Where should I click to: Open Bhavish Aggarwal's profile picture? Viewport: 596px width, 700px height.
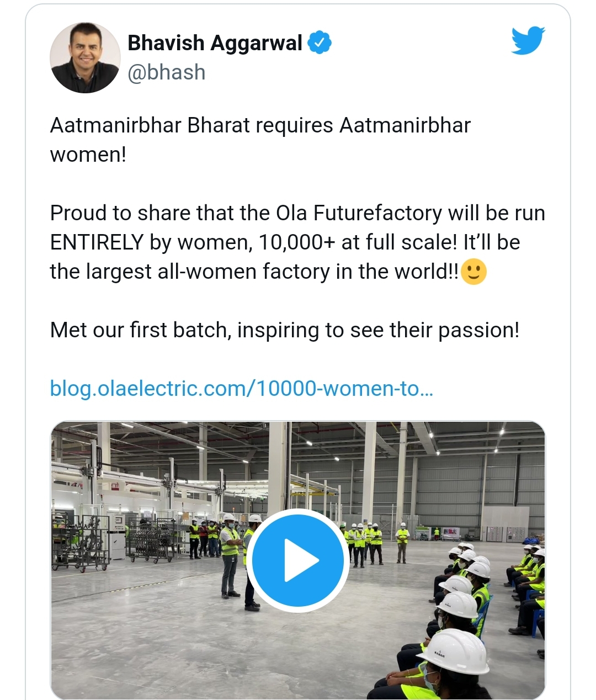pos(85,58)
